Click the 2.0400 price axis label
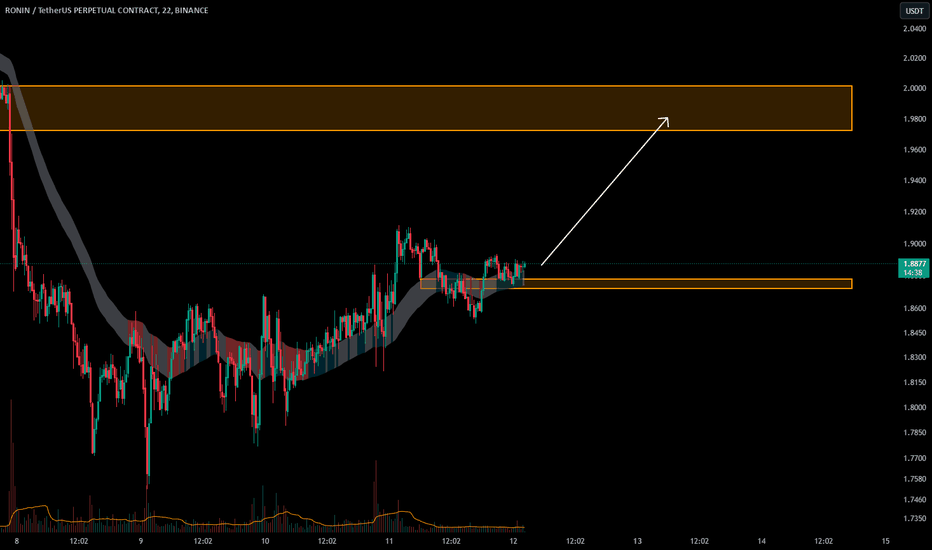The width and height of the screenshot is (932, 550). click(x=914, y=29)
